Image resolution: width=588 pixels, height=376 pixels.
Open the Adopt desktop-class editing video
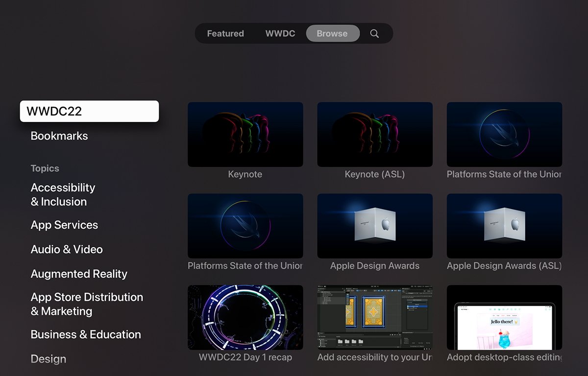(504, 317)
